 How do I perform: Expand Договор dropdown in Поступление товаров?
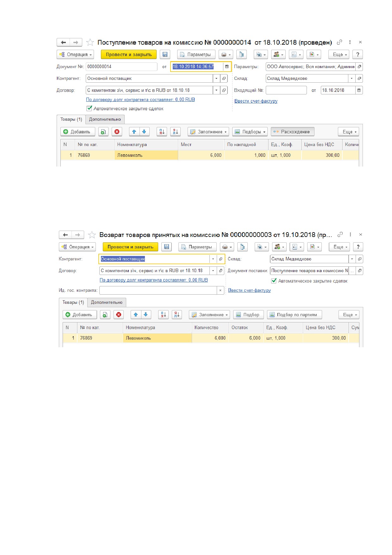216,90
